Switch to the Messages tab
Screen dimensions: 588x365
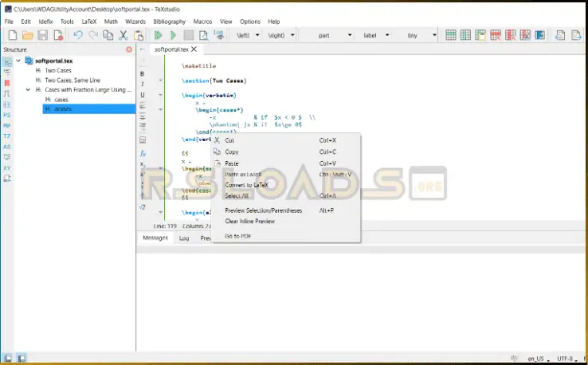pyautogui.click(x=155, y=237)
